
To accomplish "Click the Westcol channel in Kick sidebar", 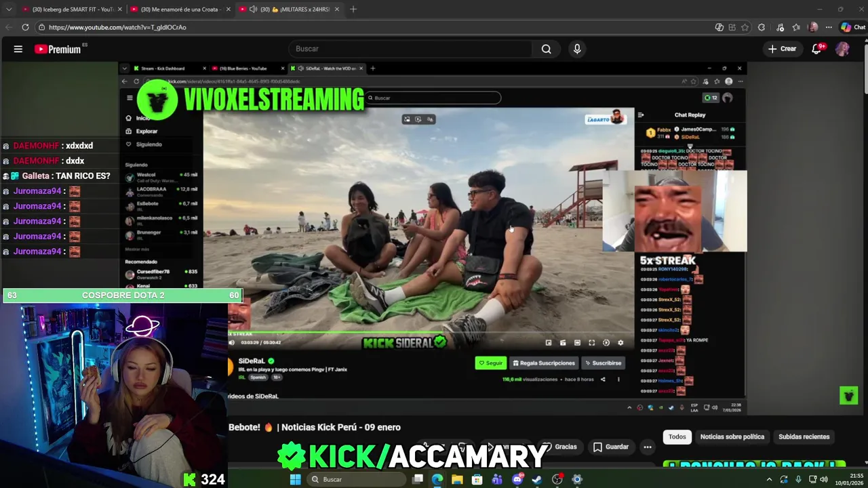I will (x=161, y=177).
